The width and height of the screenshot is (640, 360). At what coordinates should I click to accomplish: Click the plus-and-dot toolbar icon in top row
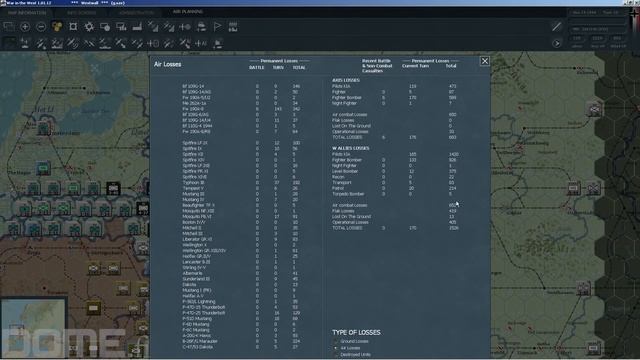[185, 27]
